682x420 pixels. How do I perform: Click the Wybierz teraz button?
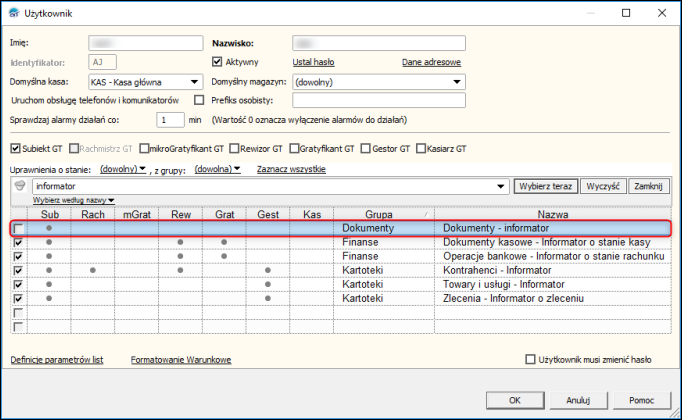[x=546, y=186]
